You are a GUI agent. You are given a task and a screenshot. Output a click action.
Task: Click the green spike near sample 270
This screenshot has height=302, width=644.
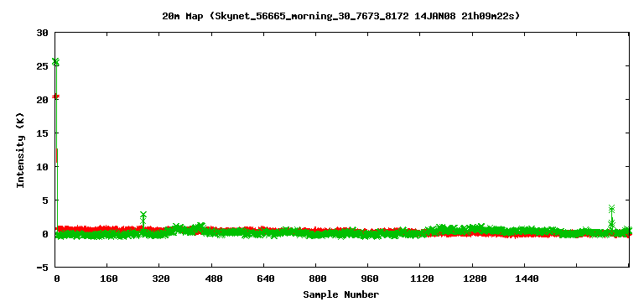[x=143, y=219]
